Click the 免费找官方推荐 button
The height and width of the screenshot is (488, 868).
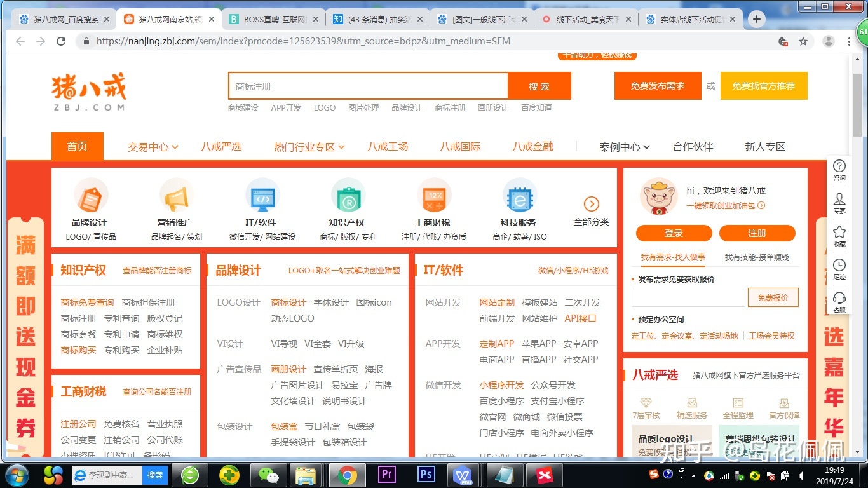coord(764,86)
